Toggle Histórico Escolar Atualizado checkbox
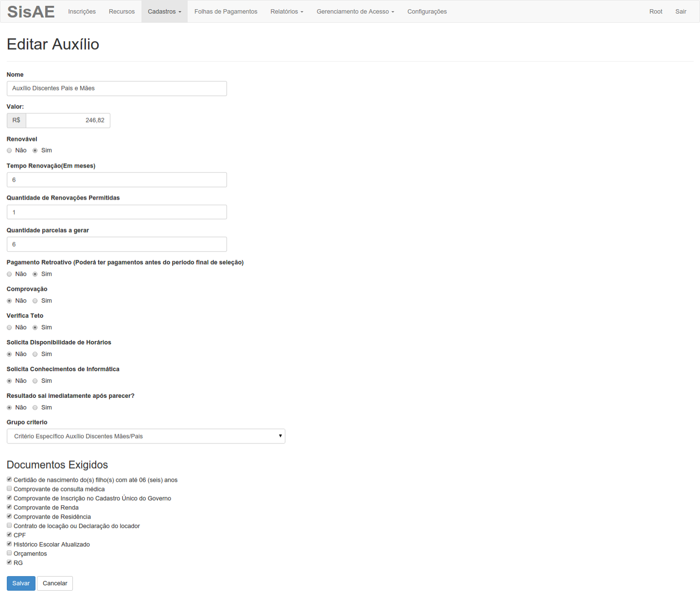Viewport: 700px width, 596px height. click(9, 544)
